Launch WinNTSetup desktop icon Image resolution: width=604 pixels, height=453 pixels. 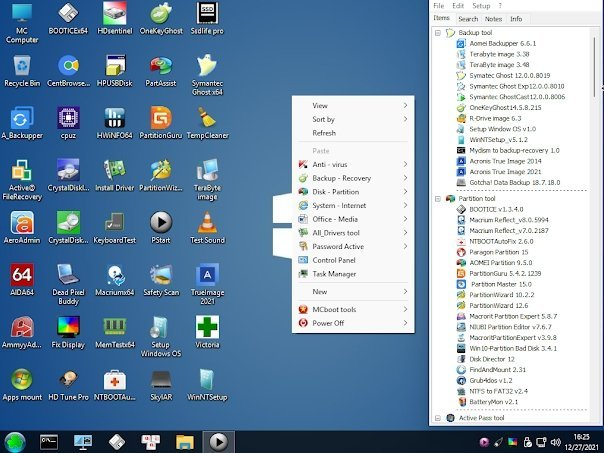(x=207, y=385)
